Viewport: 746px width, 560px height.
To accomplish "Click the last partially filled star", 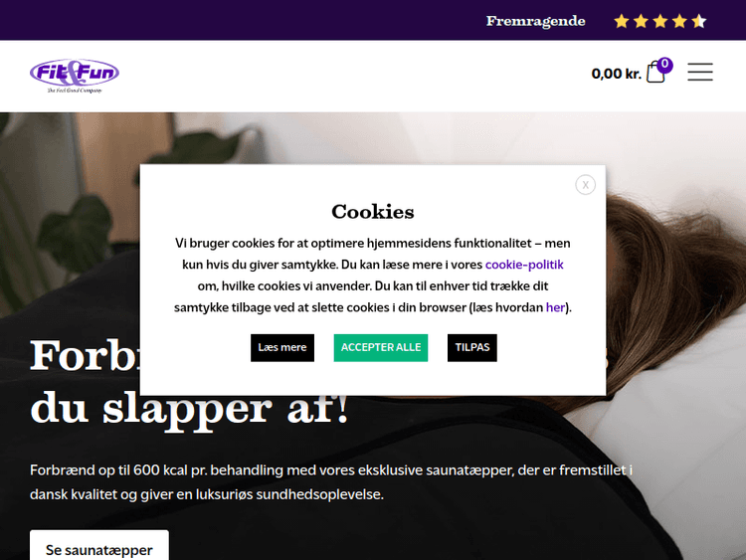I will [699, 22].
